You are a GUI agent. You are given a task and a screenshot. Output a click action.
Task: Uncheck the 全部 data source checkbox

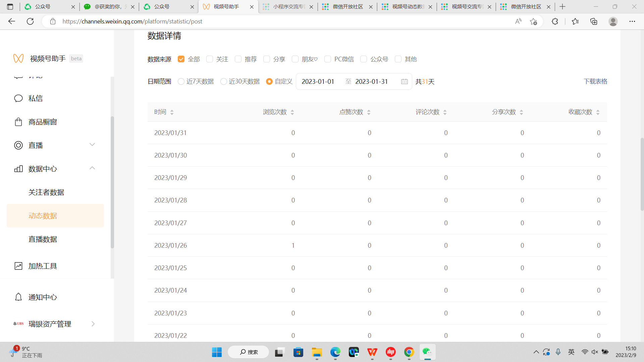click(181, 59)
